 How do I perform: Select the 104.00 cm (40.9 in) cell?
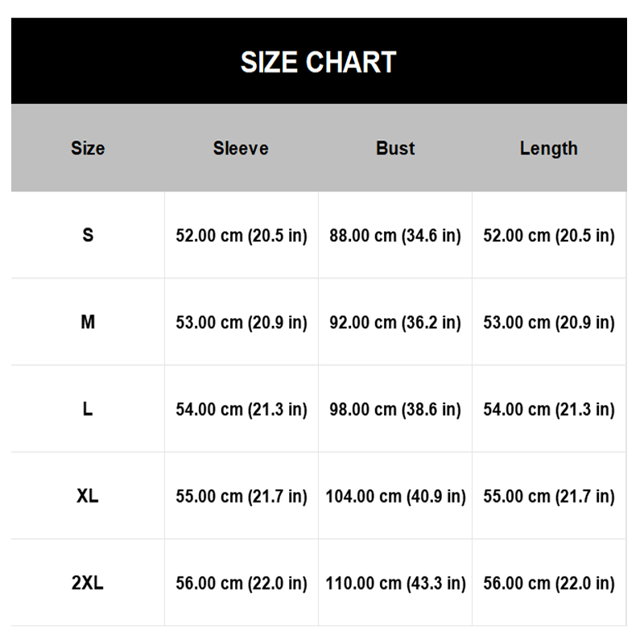(x=395, y=497)
